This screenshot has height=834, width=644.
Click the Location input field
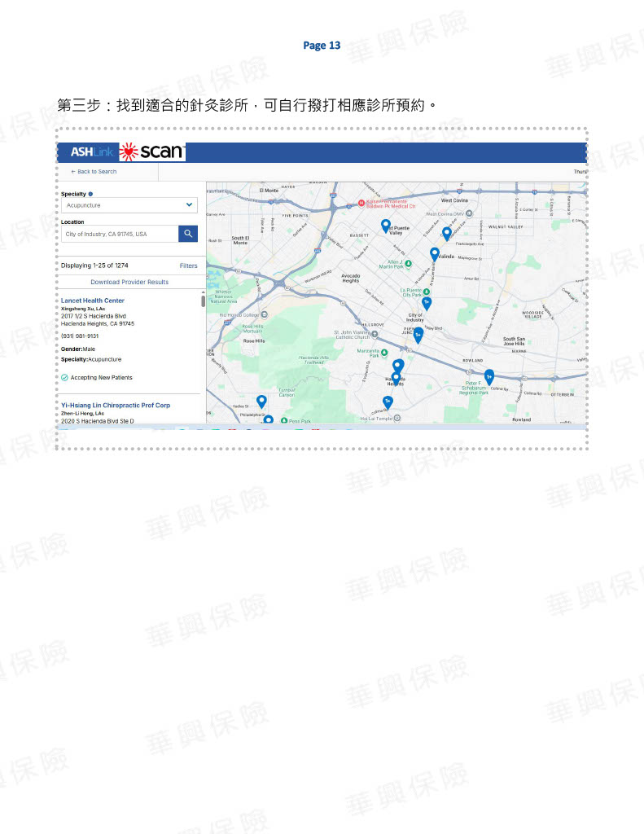(119, 234)
